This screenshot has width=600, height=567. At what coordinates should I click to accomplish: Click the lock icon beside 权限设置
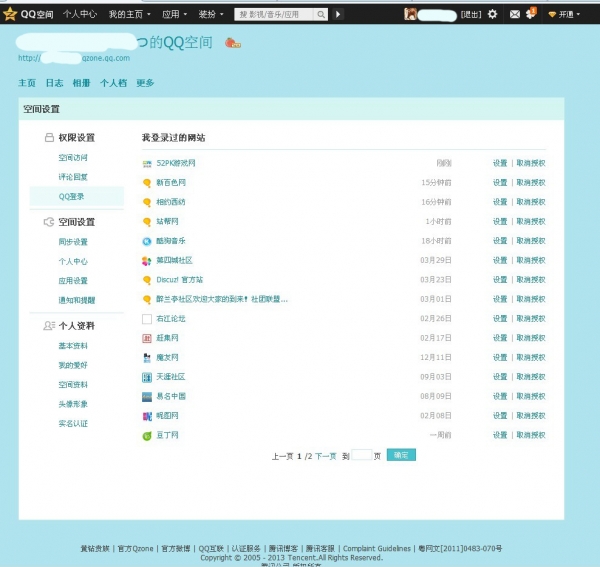click(49, 138)
